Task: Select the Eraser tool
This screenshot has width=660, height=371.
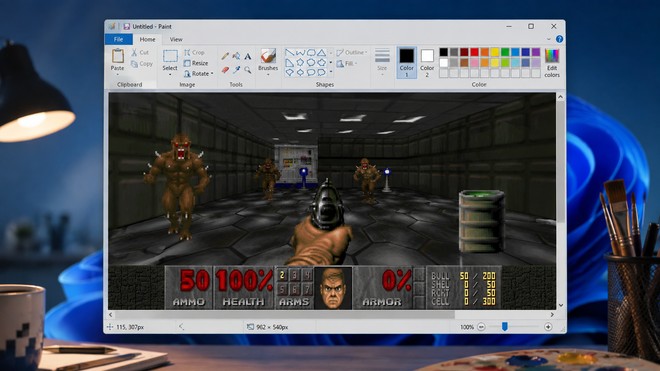Action: (x=225, y=70)
